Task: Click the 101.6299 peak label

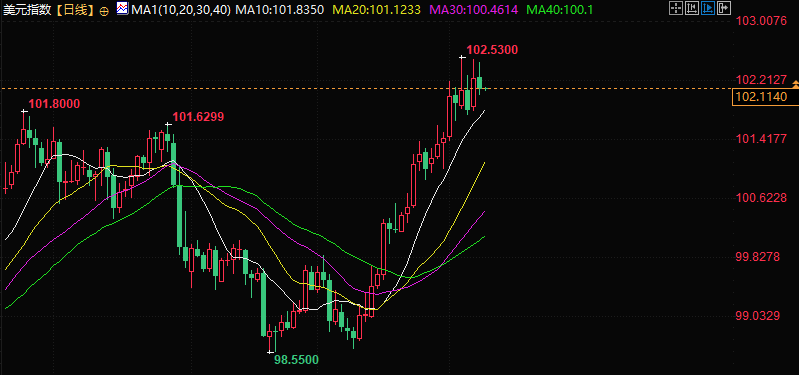Action: [198, 117]
